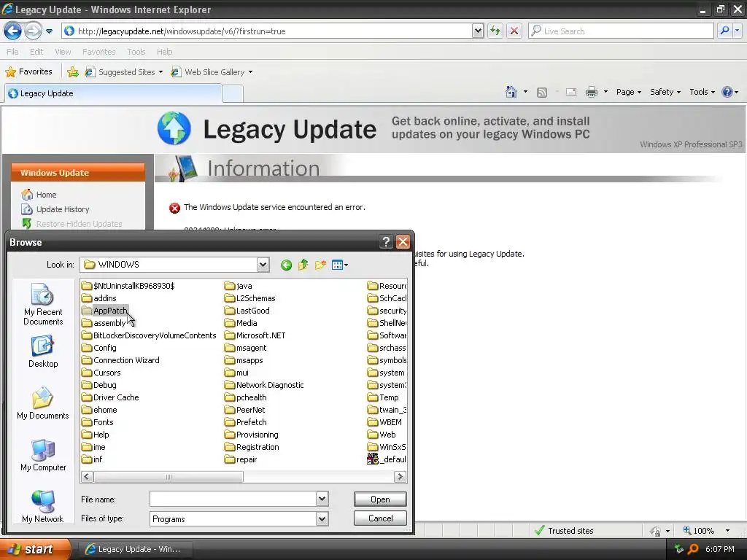
Task: Click the Search tray icon in taskbar
Action: pyautogui.click(x=693, y=549)
